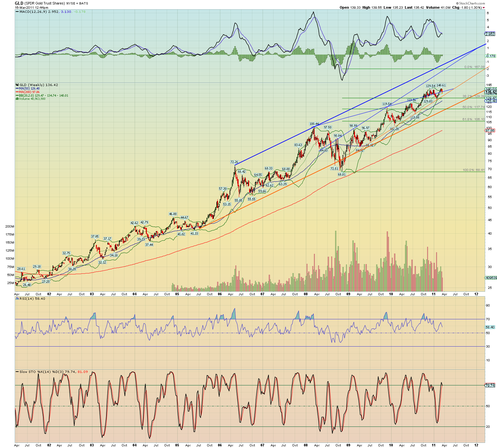The image size is (497, 448).
Task: Click the 200M volume axis label
Action: click(x=10, y=227)
